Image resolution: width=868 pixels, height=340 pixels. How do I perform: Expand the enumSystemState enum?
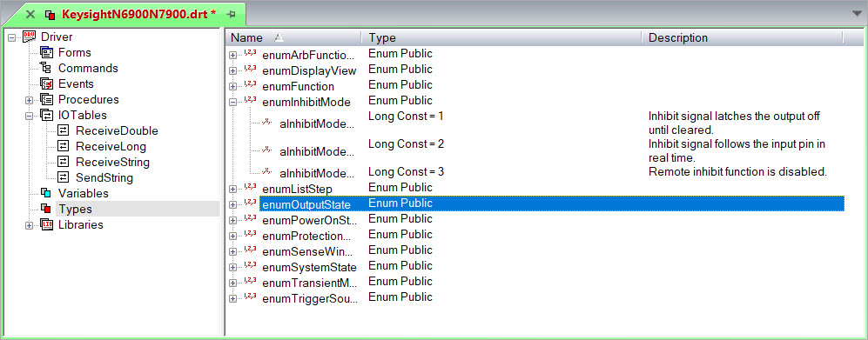point(233,268)
